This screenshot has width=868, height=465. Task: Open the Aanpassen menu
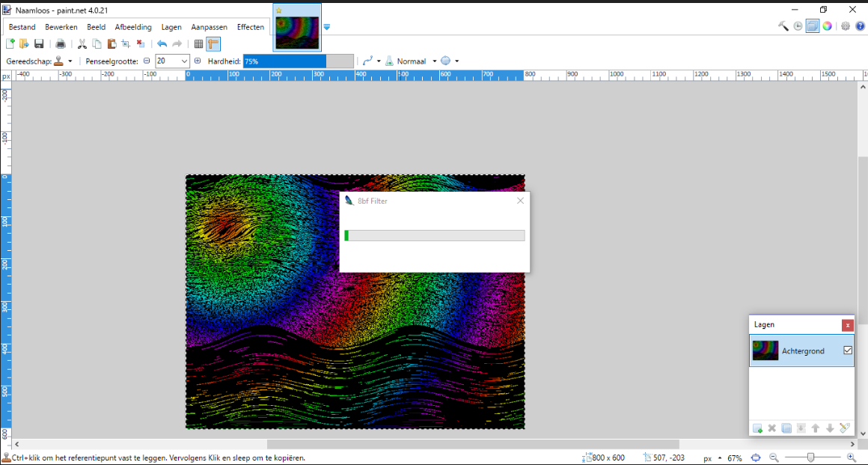point(210,27)
